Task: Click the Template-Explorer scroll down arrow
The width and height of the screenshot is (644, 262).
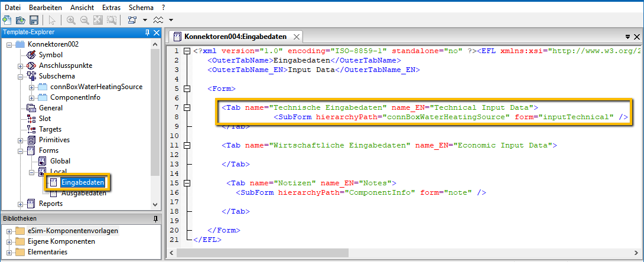Action: [x=155, y=204]
